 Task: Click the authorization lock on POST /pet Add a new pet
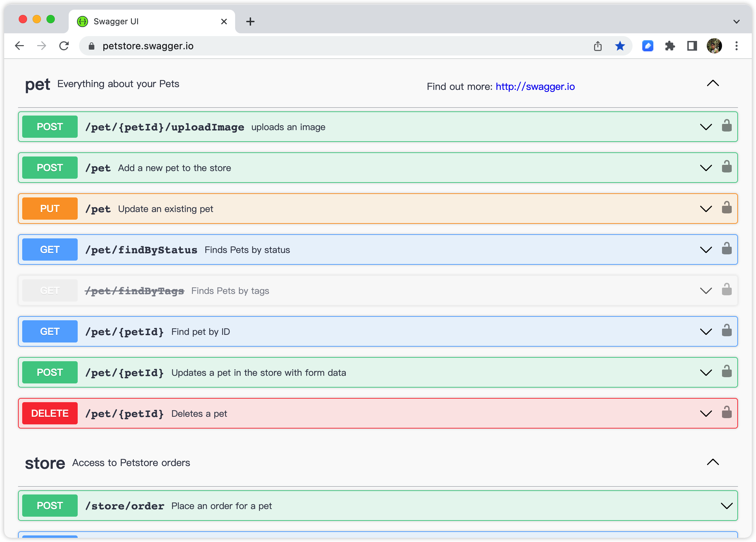(727, 167)
